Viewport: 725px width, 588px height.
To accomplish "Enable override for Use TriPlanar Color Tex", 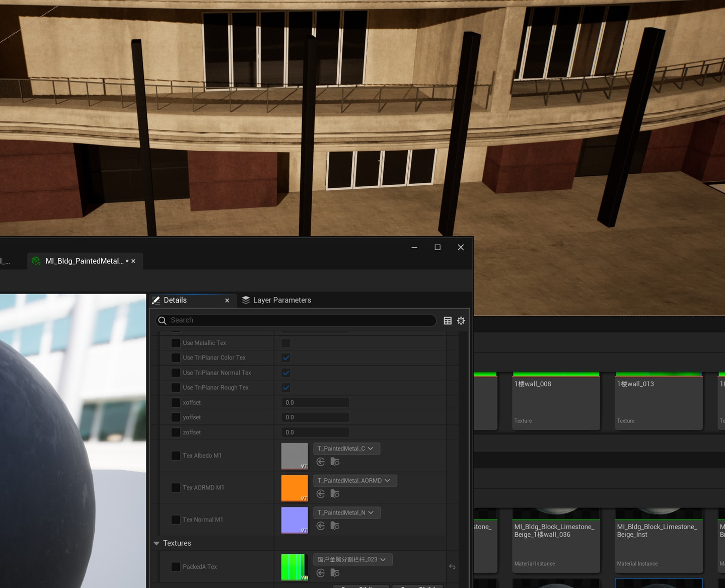I will point(176,358).
